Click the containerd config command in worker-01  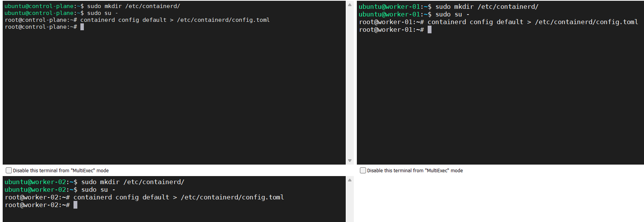coord(533,22)
